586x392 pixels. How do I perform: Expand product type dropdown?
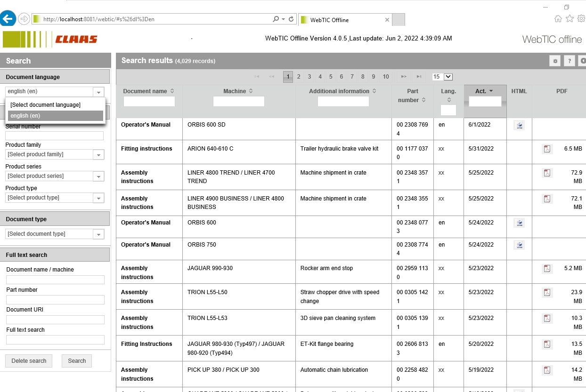tap(98, 198)
